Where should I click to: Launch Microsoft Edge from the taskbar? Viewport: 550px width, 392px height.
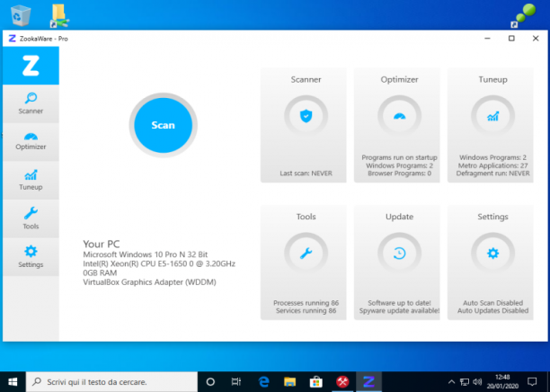click(263, 382)
